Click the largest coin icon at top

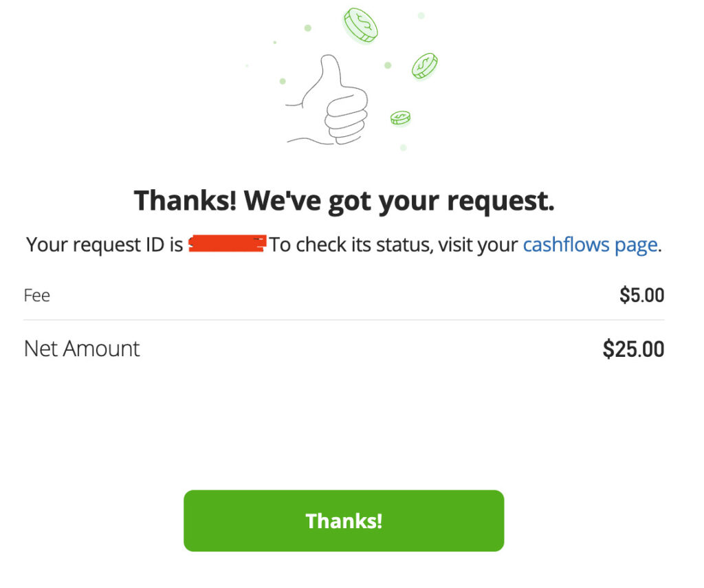[360, 25]
